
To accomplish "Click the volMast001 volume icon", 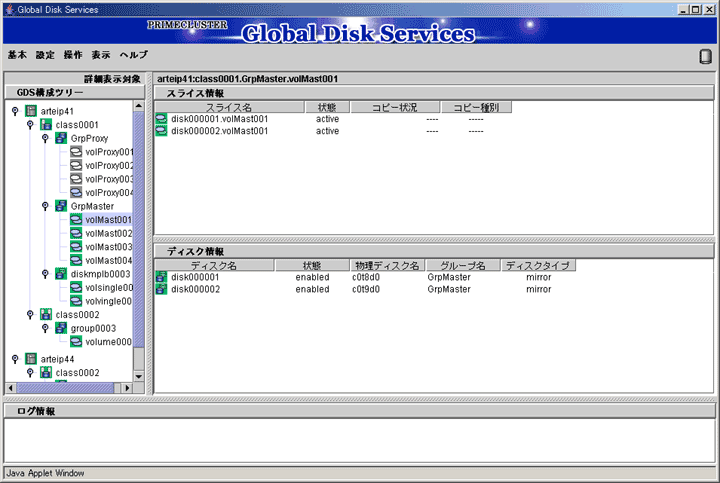I will (76, 219).
